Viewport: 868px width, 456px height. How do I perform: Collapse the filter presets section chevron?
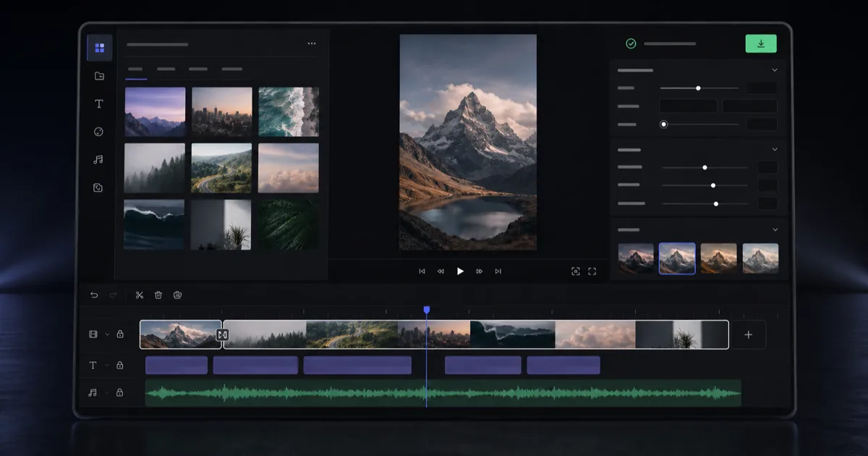[x=775, y=229]
